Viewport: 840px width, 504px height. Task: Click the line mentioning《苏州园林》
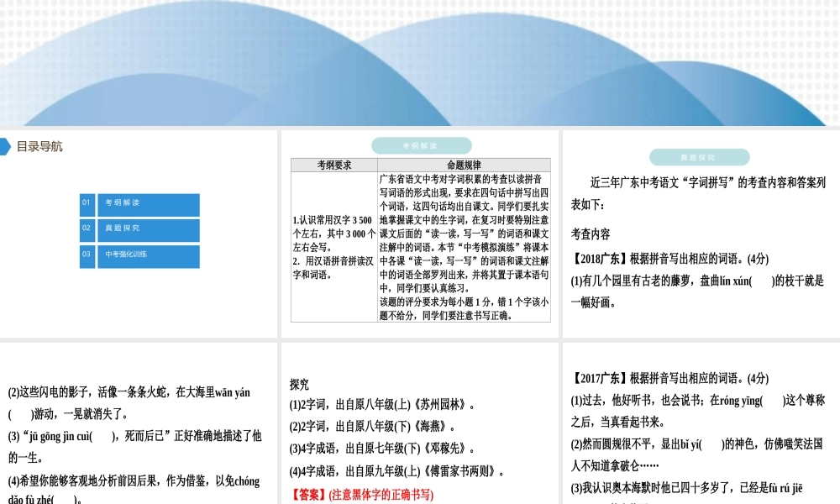tap(381, 405)
